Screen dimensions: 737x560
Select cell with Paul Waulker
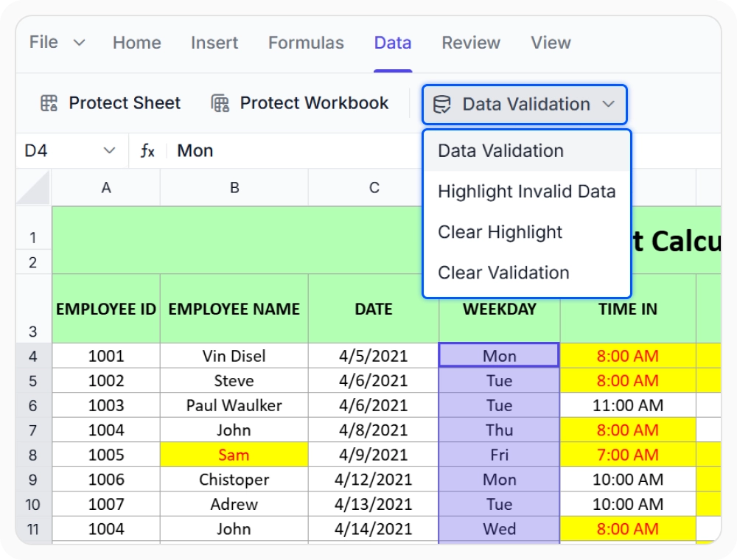(234, 405)
